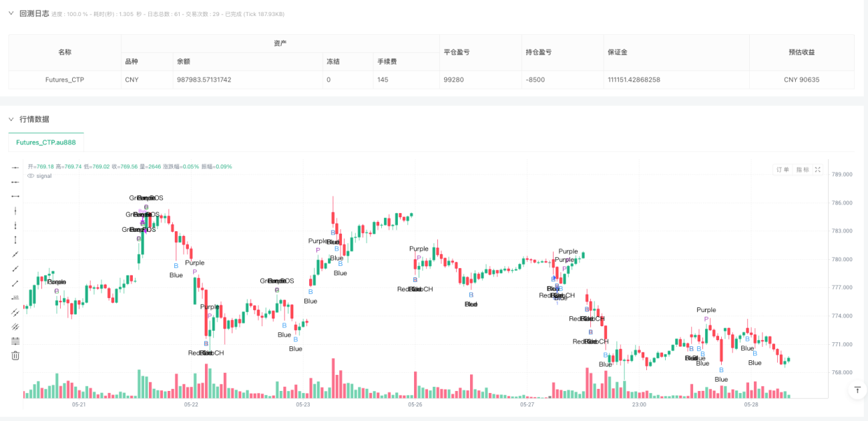Image resolution: width=868 pixels, height=421 pixels.
Task: Open the 指标 indicators menu
Action: coord(802,170)
